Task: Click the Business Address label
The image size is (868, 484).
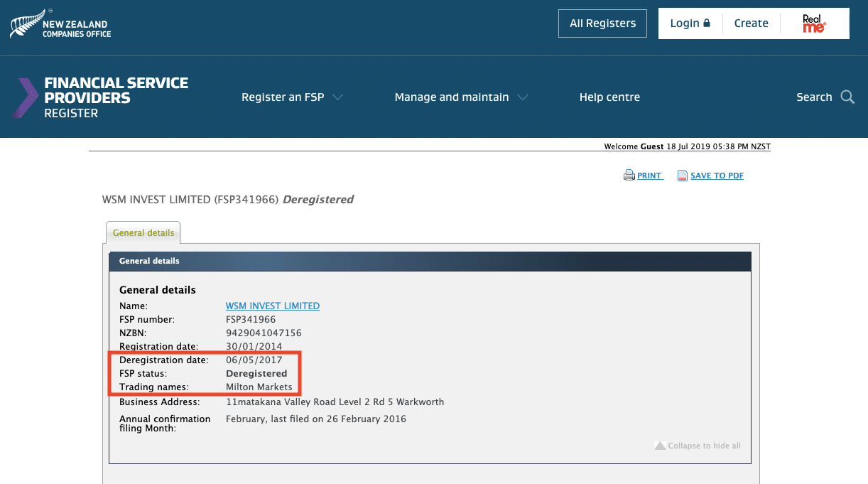Action: 160,402
